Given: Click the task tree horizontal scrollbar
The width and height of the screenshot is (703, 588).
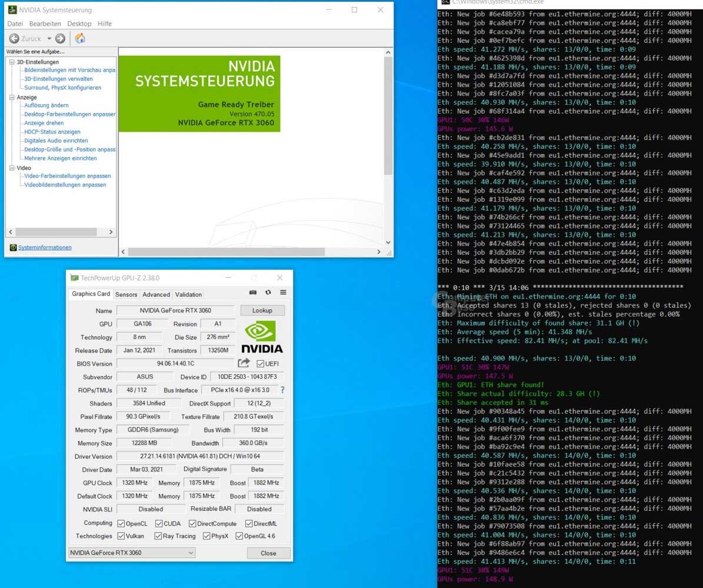Looking at the screenshot, I should (x=56, y=232).
